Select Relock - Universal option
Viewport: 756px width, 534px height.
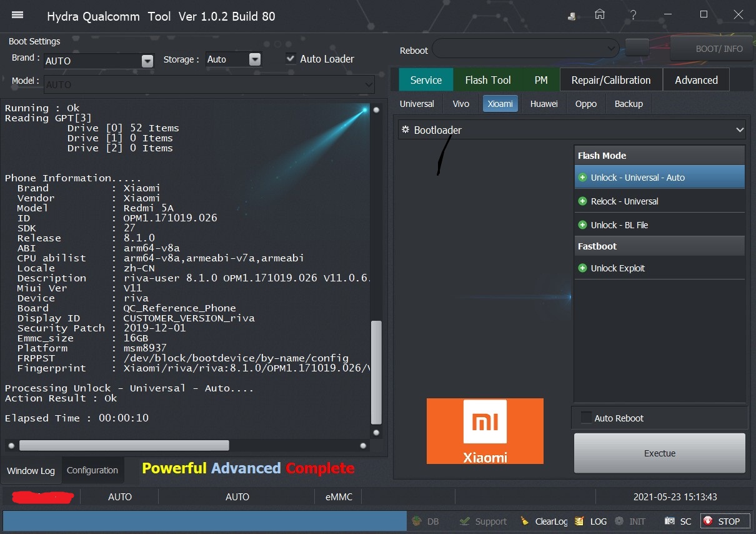(x=659, y=201)
